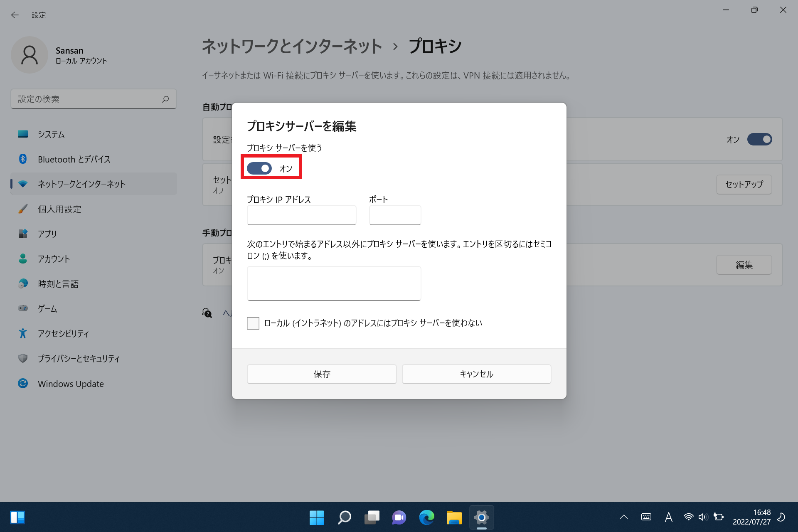
Task: Toggle automatic settings detection switch
Action: point(759,139)
